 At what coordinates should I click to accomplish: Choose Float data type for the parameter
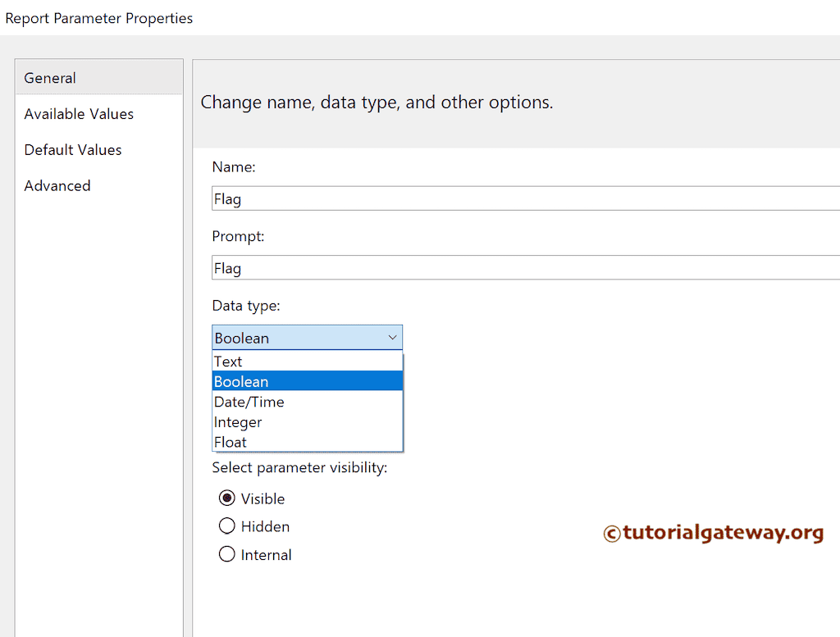click(x=231, y=441)
